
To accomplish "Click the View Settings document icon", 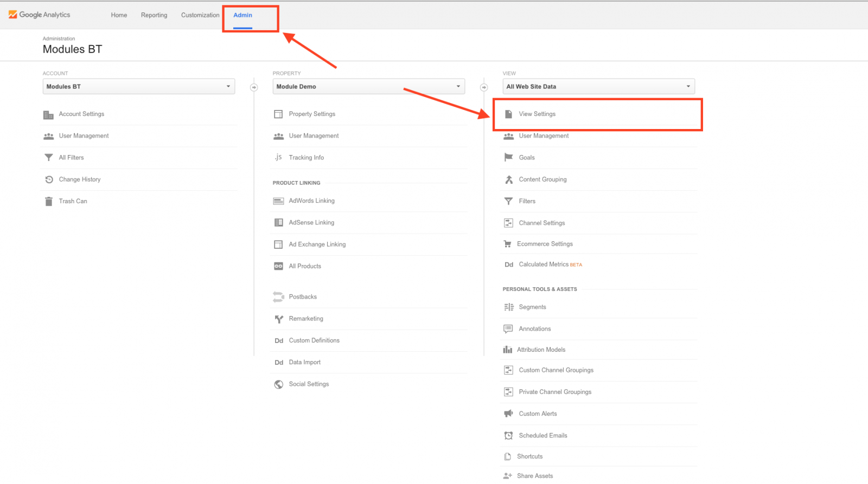I will point(508,114).
